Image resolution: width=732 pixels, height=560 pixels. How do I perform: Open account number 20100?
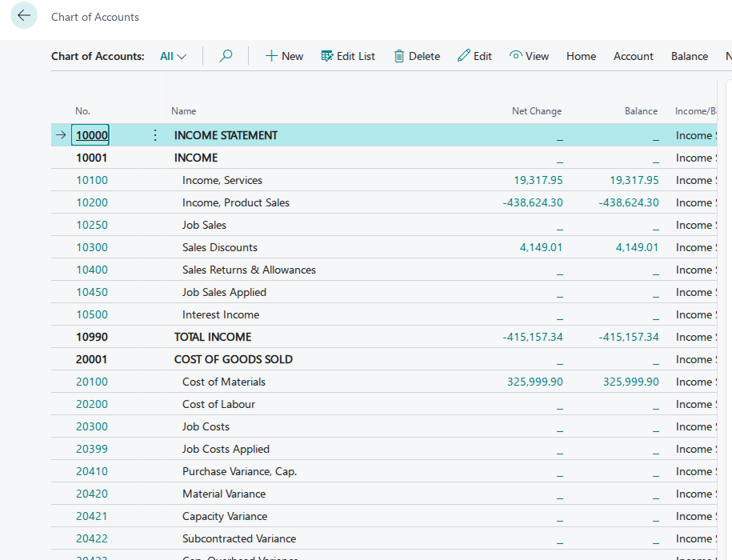tap(92, 382)
